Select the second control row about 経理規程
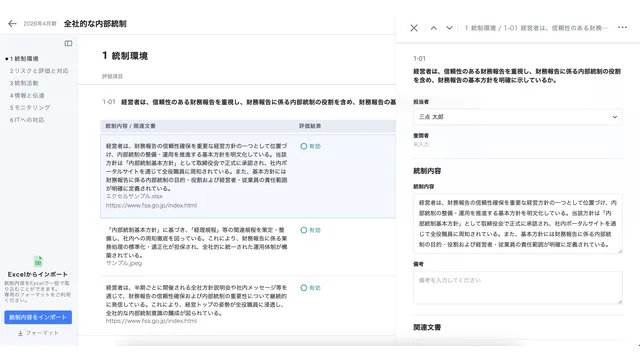640x360 pixels. (248, 247)
